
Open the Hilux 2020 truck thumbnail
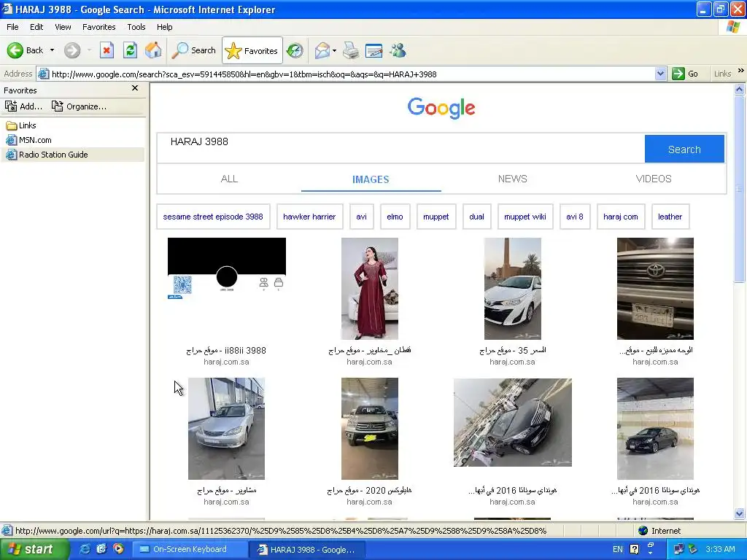click(370, 429)
